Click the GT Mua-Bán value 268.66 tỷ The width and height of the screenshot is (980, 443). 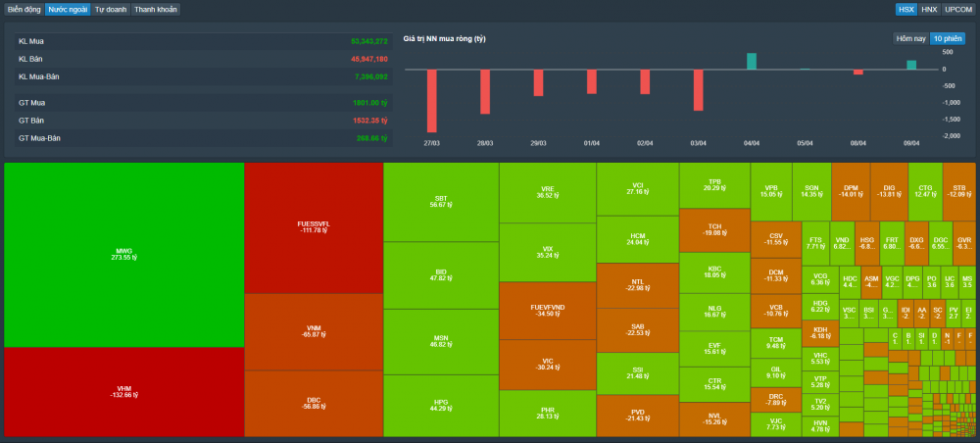[x=372, y=138]
